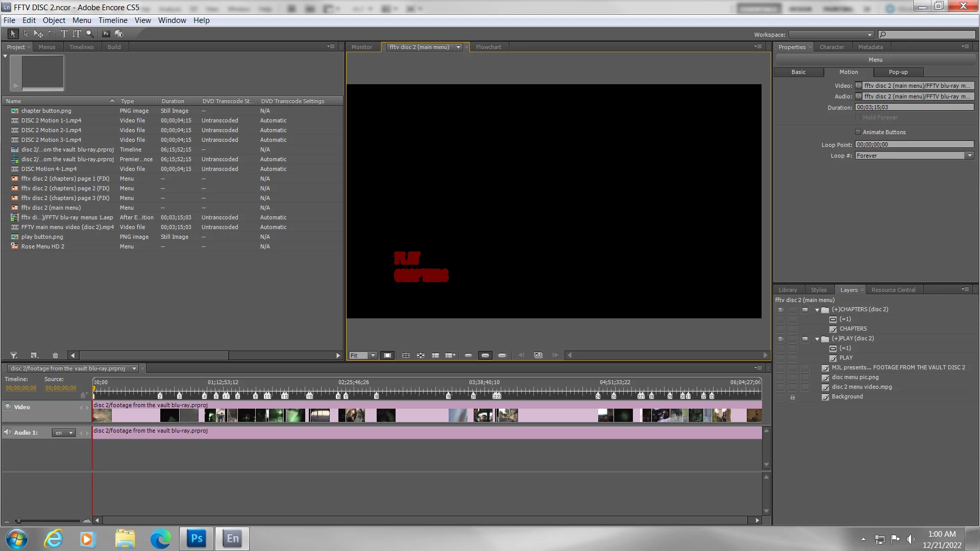The width and height of the screenshot is (980, 551).
Task: Select the Direct Select tool
Action: point(26,34)
